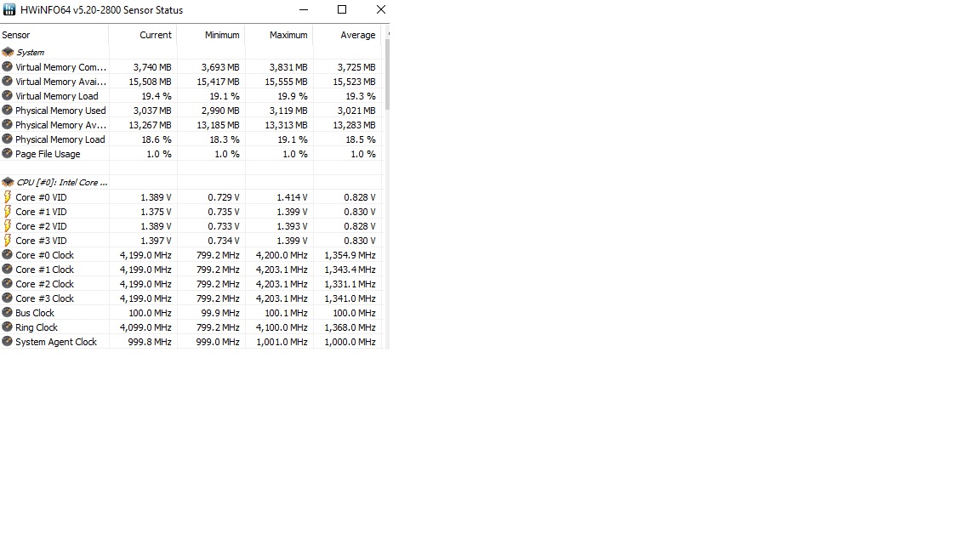Viewport: 980px width, 551px height.
Task: Click the HWiNFO64 app icon in title bar
Action: pyautogui.click(x=9, y=10)
